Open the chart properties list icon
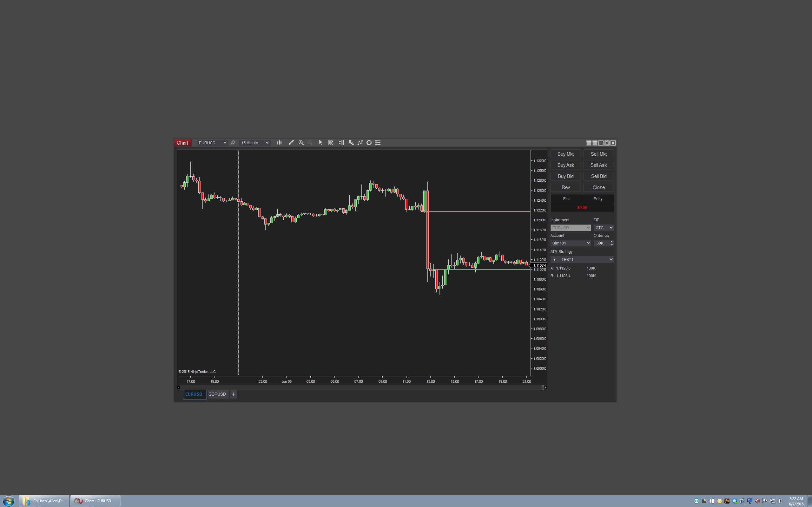The image size is (812, 507). pyautogui.click(x=378, y=143)
